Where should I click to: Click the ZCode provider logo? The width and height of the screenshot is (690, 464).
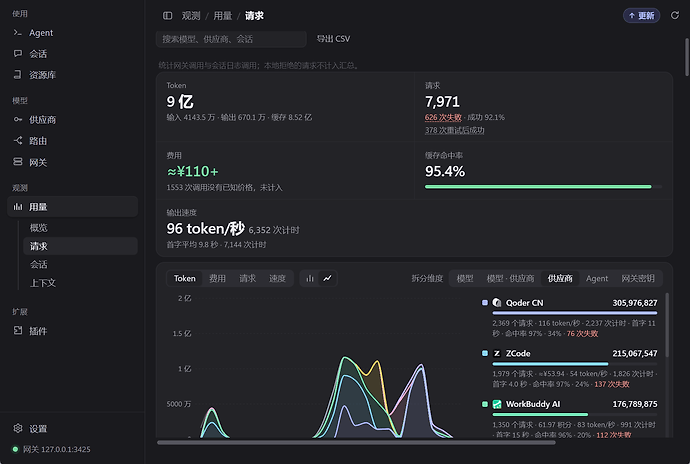(497, 354)
